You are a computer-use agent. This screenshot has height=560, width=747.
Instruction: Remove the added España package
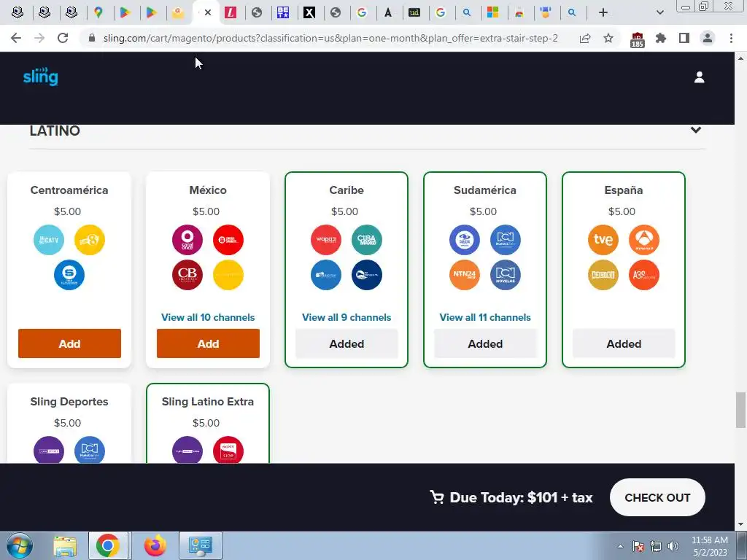coord(624,343)
